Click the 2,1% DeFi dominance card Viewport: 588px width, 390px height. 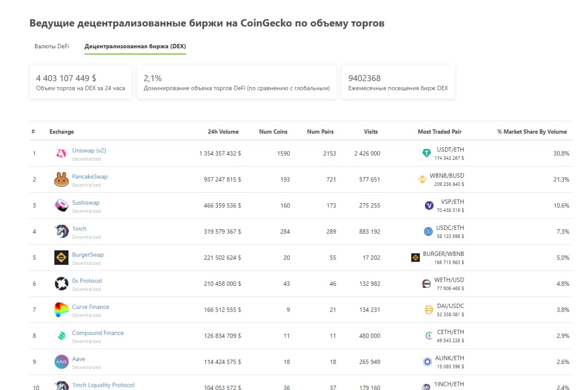[237, 82]
